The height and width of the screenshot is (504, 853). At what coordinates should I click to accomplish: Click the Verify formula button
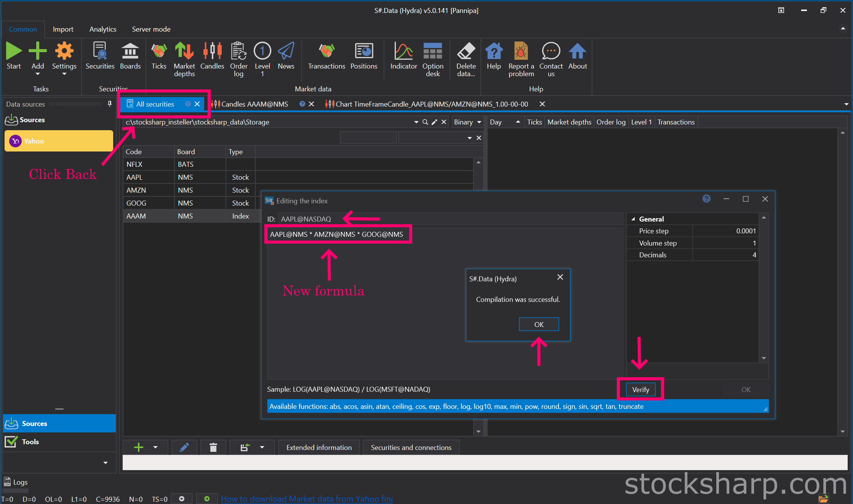[x=640, y=389]
